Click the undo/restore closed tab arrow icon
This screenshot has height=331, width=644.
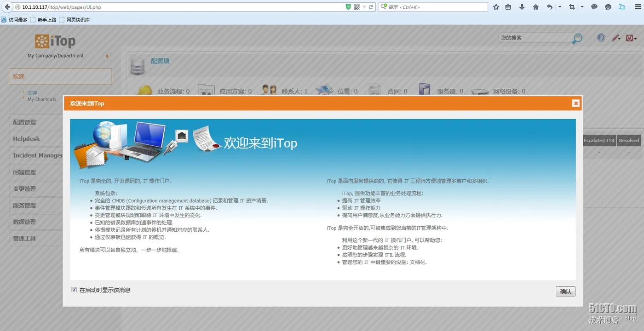coord(549,7)
